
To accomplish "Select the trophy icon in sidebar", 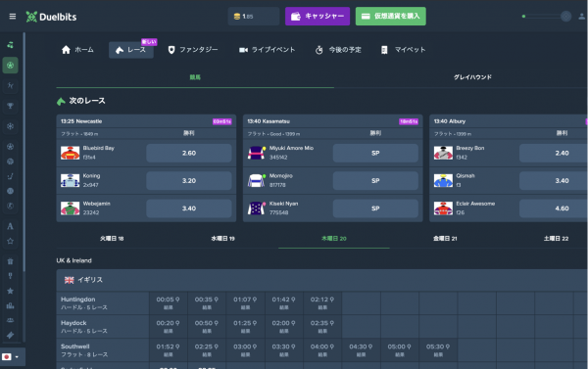I will point(10,106).
